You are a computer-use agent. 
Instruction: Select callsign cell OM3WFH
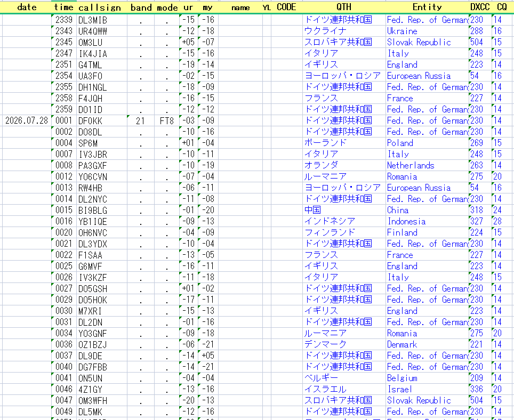click(x=102, y=400)
